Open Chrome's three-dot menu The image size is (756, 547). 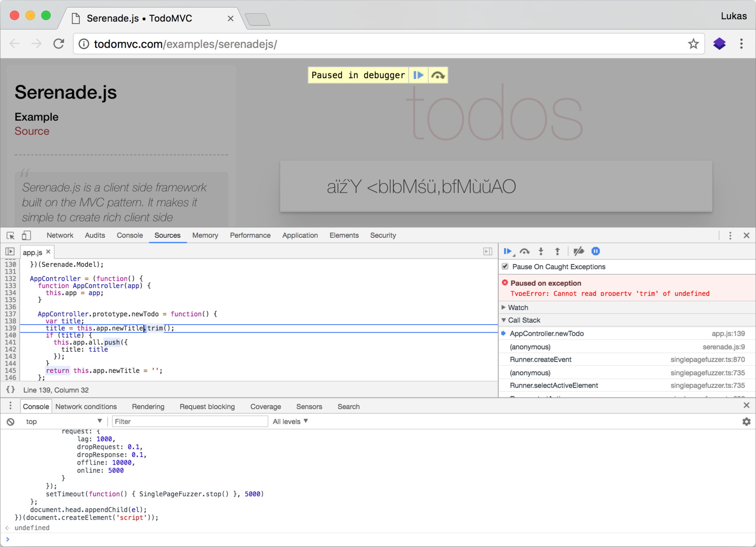click(x=741, y=44)
